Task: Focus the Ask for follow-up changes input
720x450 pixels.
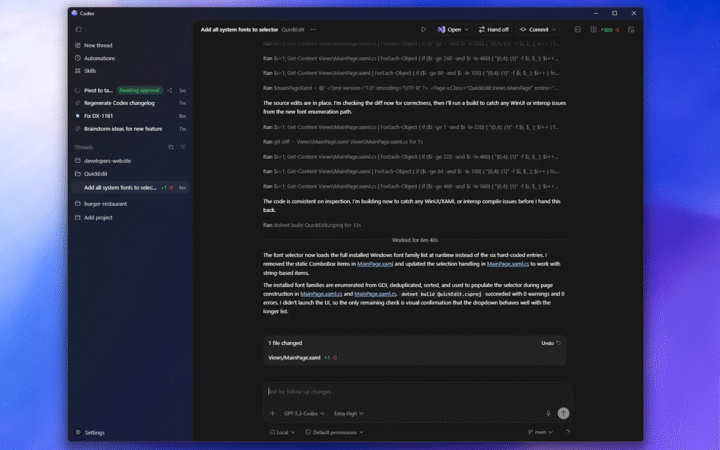Action: click(x=417, y=392)
